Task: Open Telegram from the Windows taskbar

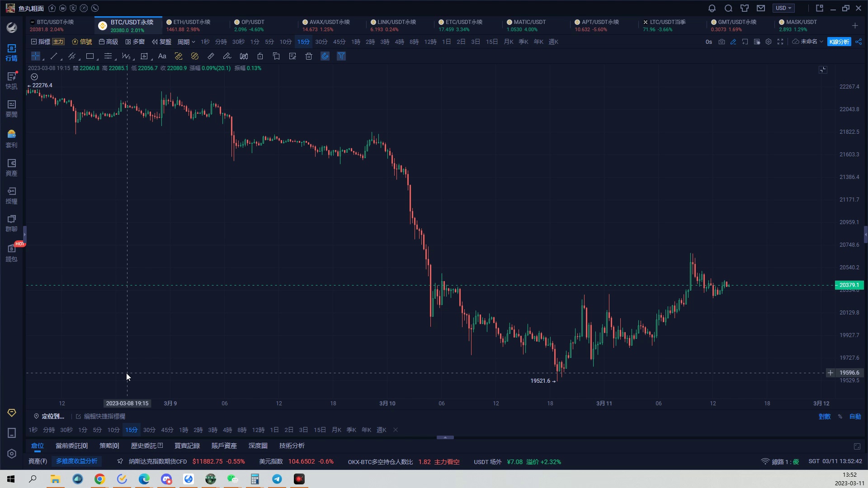Action: (x=277, y=479)
